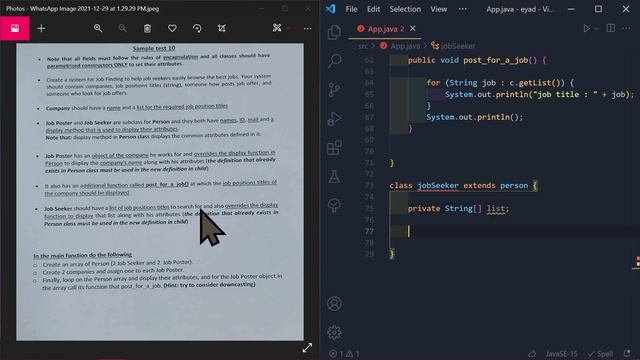Open the tree icon view in activity bar
This screenshot has width=640, height=360.
click(x=334, y=205)
